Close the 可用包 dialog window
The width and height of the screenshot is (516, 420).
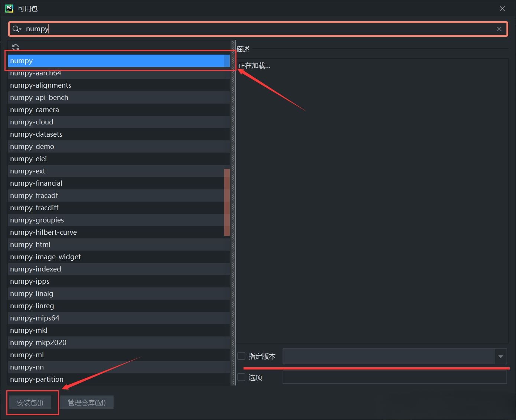pos(502,9)
